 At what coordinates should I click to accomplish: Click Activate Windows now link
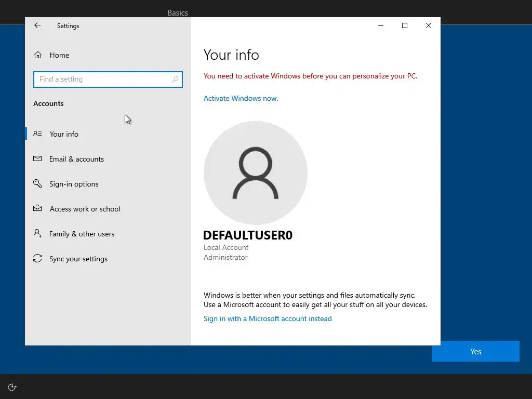(x=241, y=98)
